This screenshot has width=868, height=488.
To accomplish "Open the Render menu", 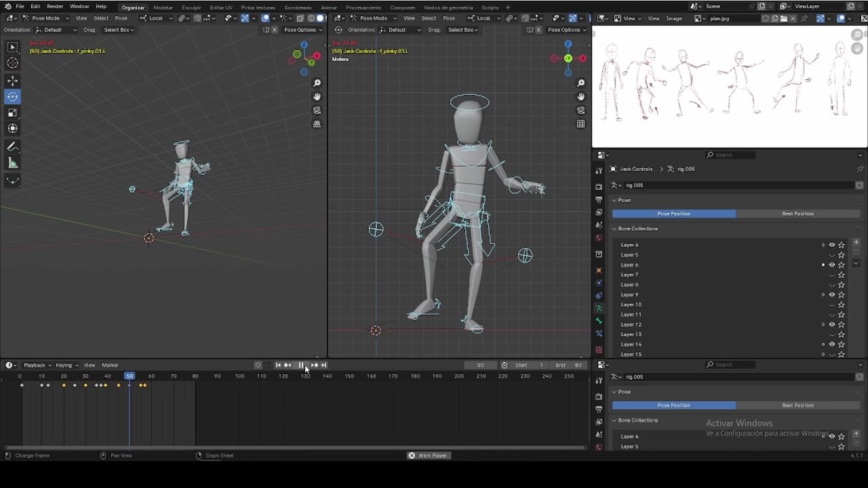I will click(55, 6).
